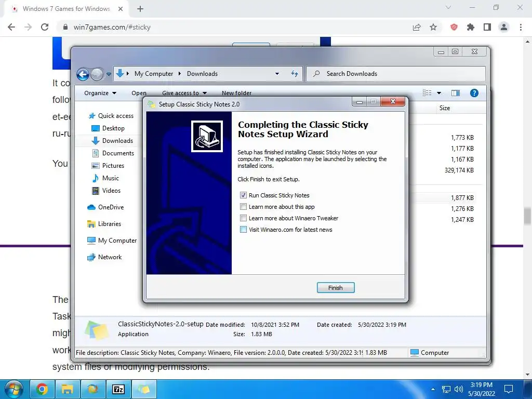
Task: Expand the view options dropdown arrow
Action: [438, 93]
